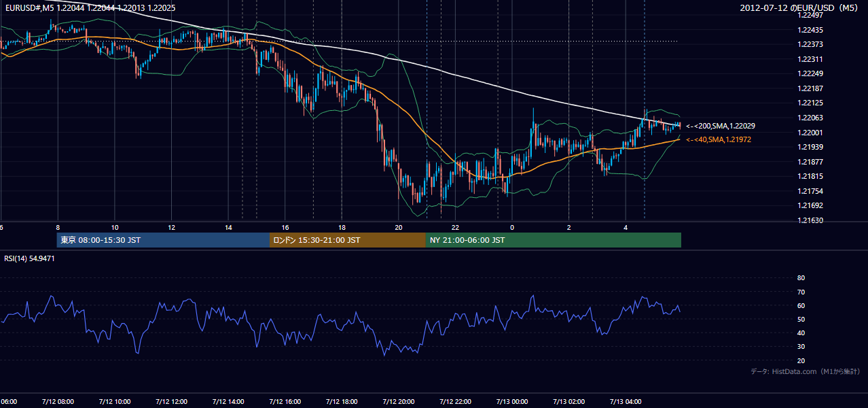Click price level 1.21630 on axis
Image resolution: width=868 pixels, height=408 pixels.
(x=810, y=220)
